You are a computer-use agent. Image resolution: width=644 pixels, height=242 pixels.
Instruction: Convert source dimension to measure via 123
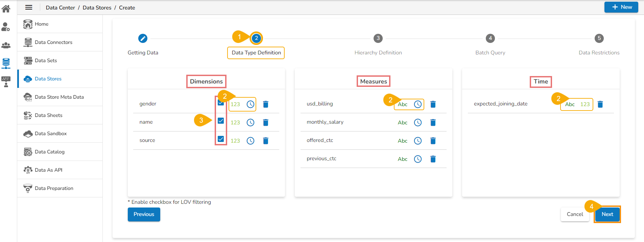point(235,141)
